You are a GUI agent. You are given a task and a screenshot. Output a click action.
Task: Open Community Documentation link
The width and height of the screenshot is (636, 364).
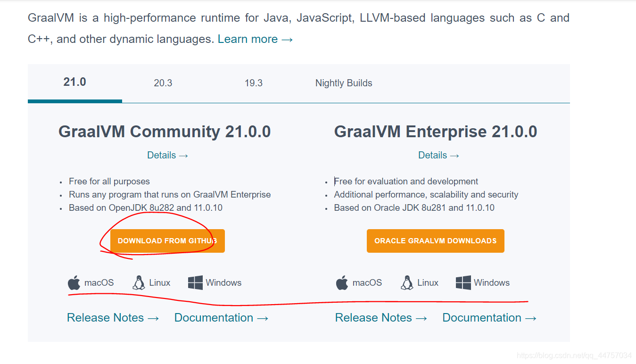[222, 318]
